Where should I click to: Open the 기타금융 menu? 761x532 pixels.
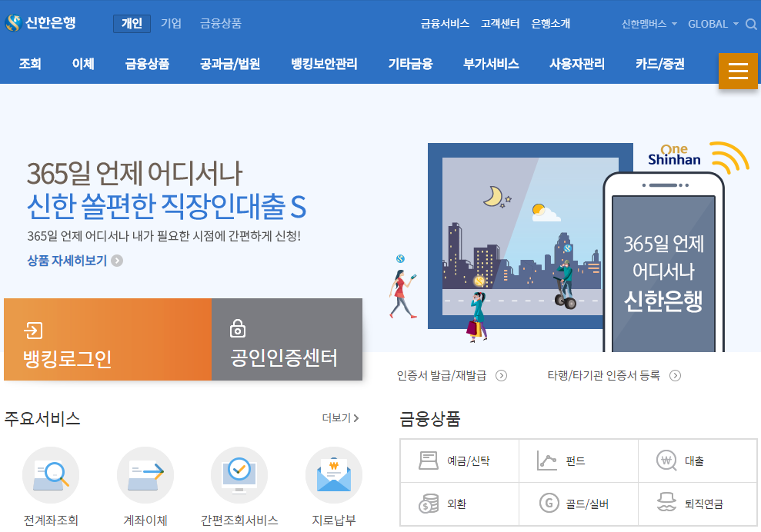click(x=410, y=64)
